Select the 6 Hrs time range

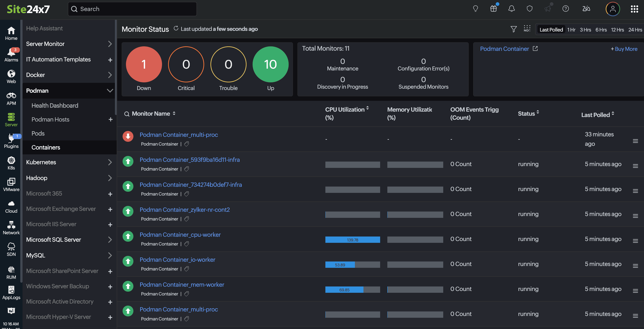click(601, 29)
